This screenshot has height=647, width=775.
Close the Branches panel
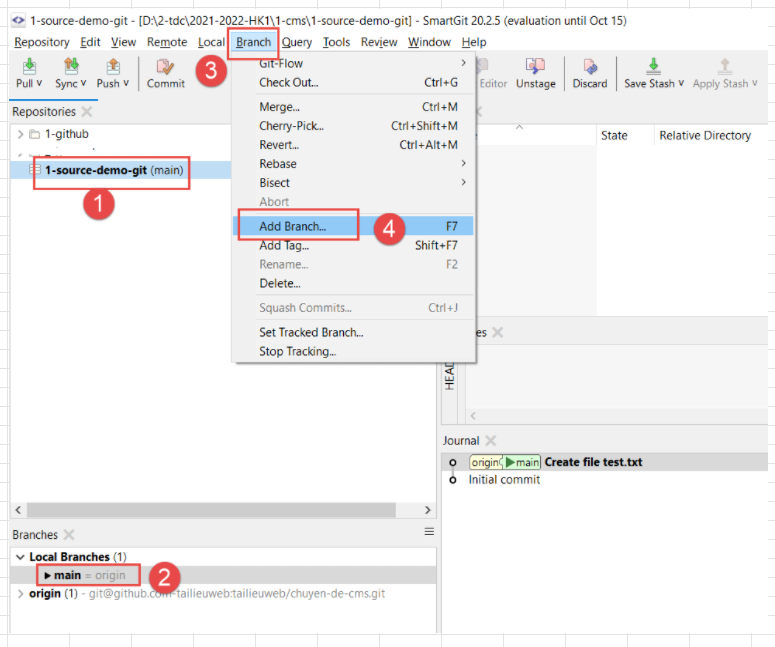click(69, 535)
